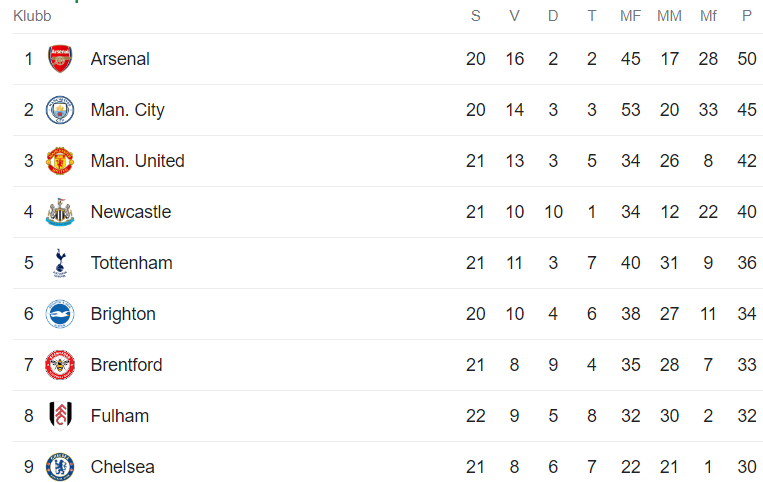Click the Fulham club crest
763x482 pixels.
(60, 416)
